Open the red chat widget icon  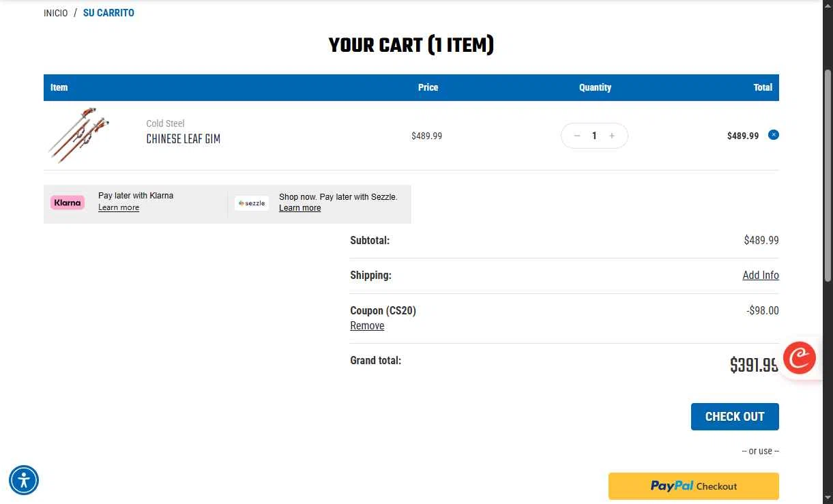[800, 357]
